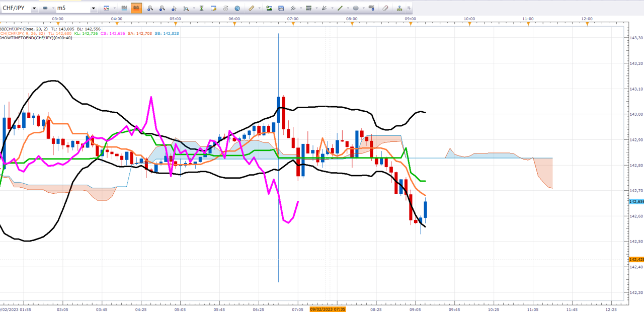This screenshot has height=312, width=644.
Task: Select the ruler measure tool
Action: [x=252, y=8]
